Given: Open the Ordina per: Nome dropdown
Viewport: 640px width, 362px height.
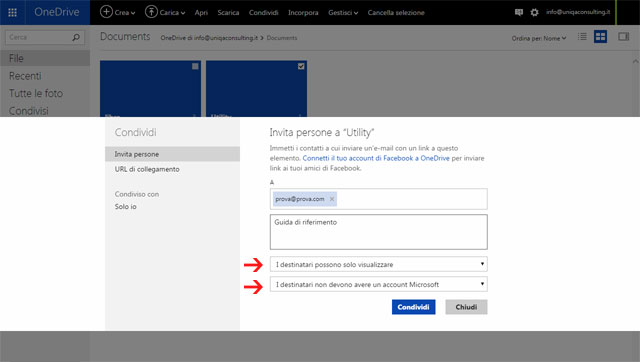Looking at the screenshot, I should click(539, 38).
